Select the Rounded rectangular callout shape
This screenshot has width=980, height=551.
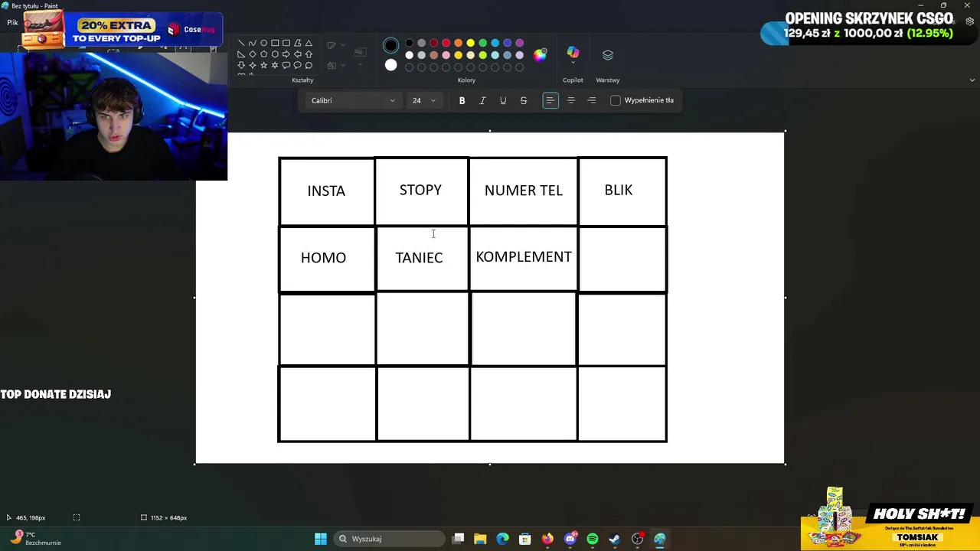(286, 65)
